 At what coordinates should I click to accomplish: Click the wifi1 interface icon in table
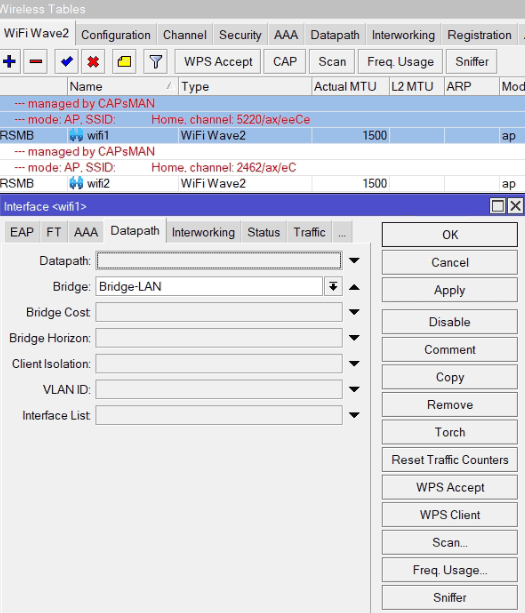tap(76, 136)
